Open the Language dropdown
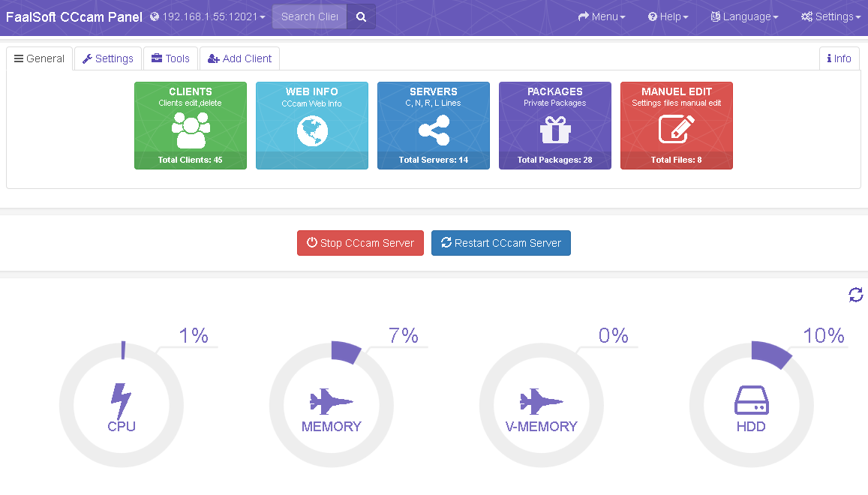This screenshot has width=868, height=495. pos(744,16)
